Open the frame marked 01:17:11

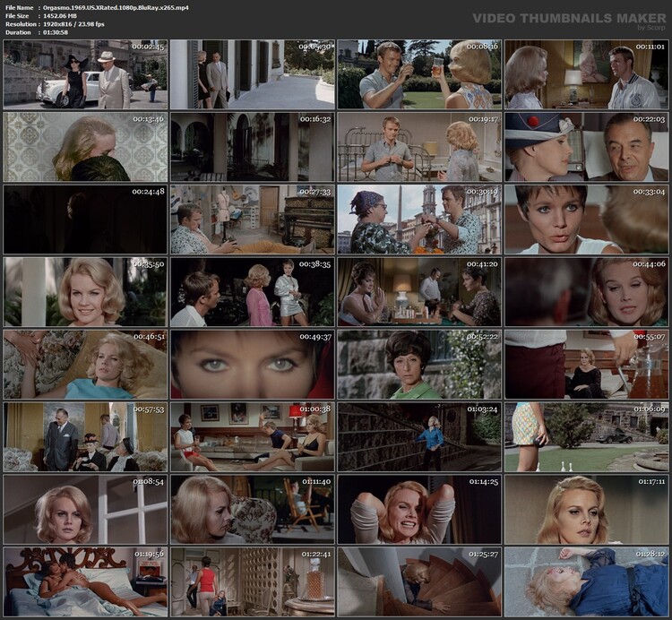click(x=587, y=510)
